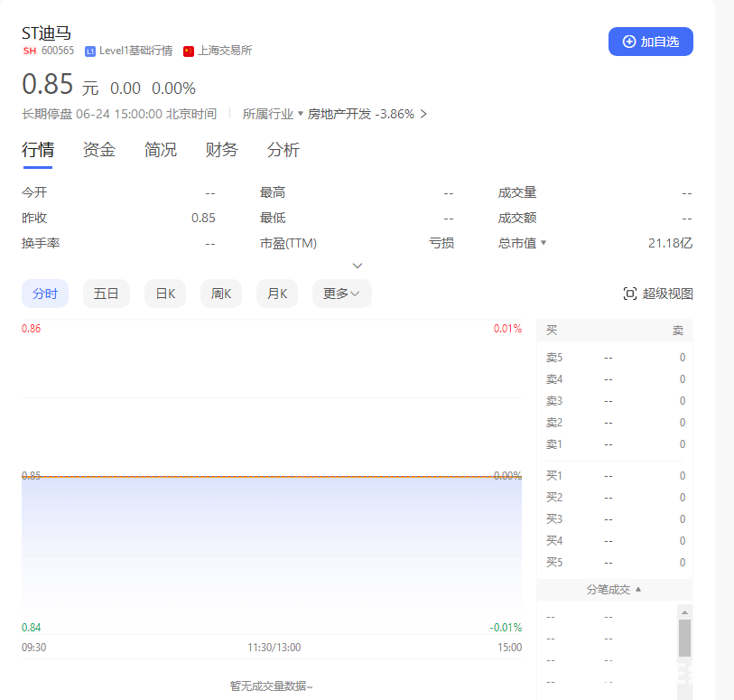Click the 亏损 P/E value
The width and height of the screenshot is (734, 700).
[x=441, y=243]
